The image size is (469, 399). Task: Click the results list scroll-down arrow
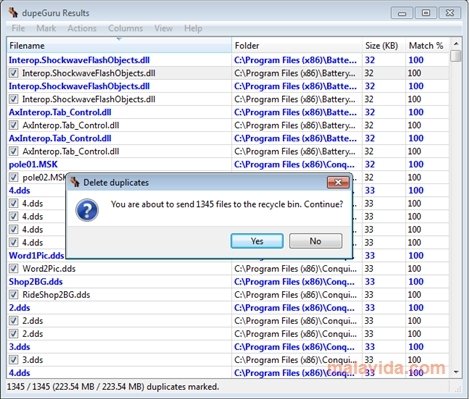[456, 372]
